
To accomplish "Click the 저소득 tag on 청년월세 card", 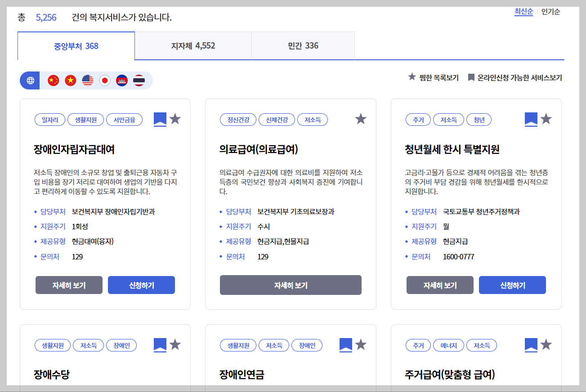I will (x=448, y=120).
